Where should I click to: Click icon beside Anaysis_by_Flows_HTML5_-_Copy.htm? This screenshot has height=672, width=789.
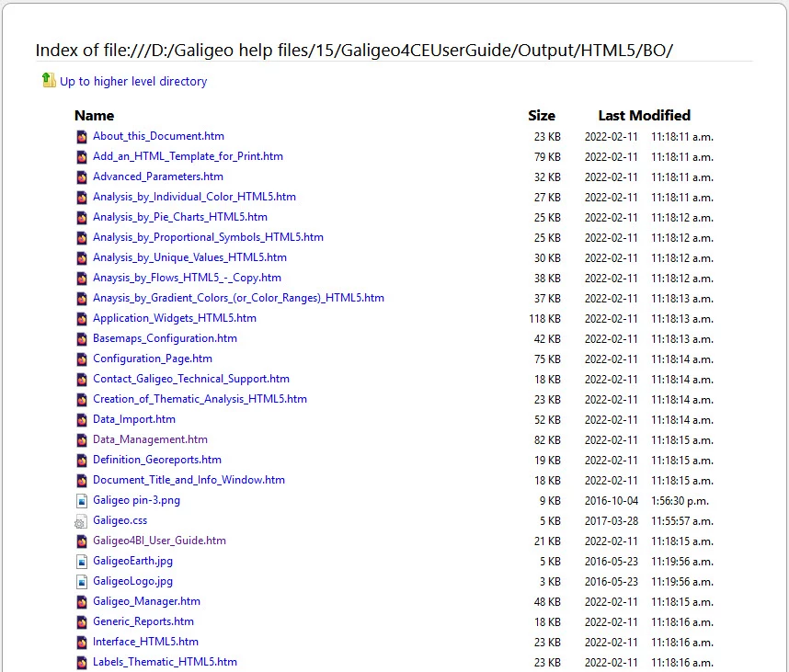click(x=82, y=279)
